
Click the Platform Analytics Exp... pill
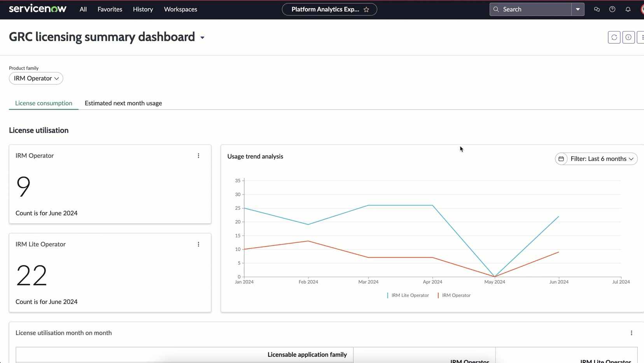click(329, 9)
